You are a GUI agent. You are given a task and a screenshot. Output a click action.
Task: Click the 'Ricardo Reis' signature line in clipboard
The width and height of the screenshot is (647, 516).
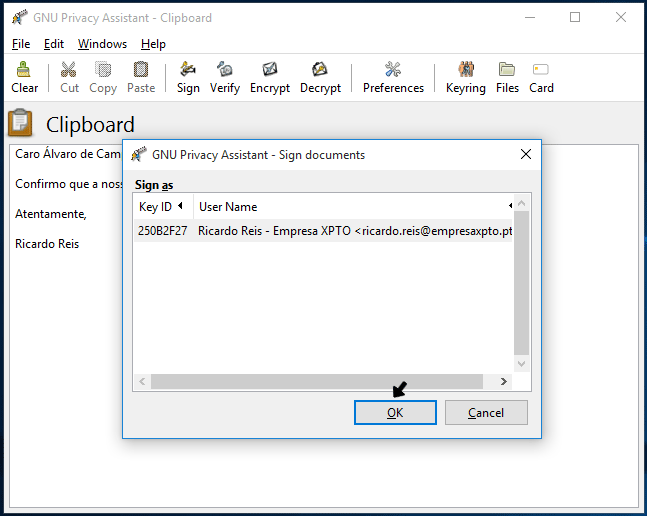pos(47,244)
